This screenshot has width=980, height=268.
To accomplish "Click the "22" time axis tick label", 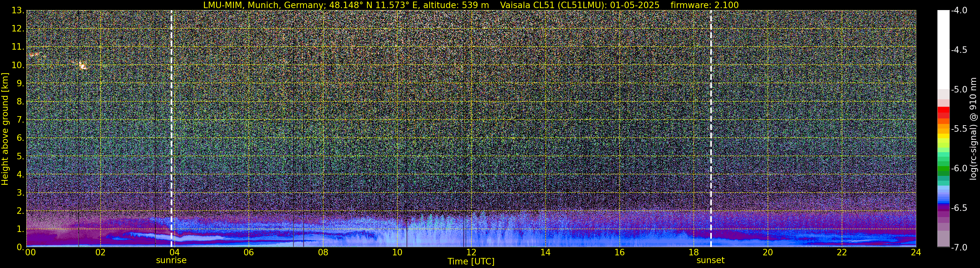I will (842, 252).
